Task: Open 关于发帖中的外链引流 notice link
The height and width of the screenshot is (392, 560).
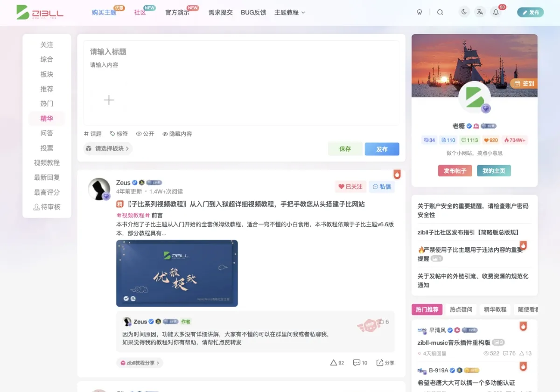Action: click(473, 280)
